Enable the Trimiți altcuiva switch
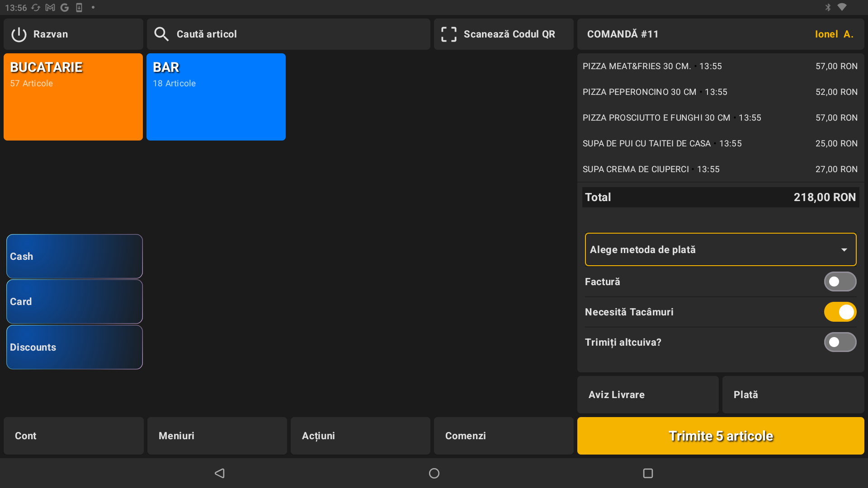This screenshot has width=868, height=488. 840,342
